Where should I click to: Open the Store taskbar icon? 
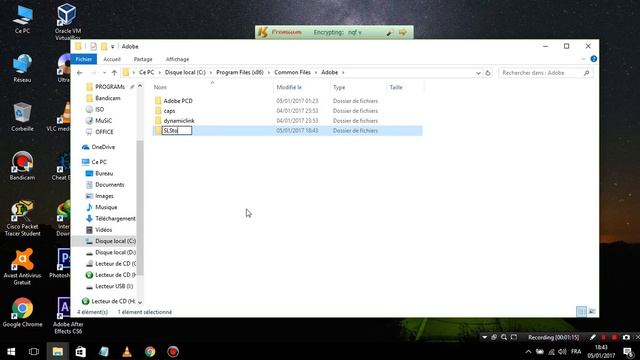(80, 351)
